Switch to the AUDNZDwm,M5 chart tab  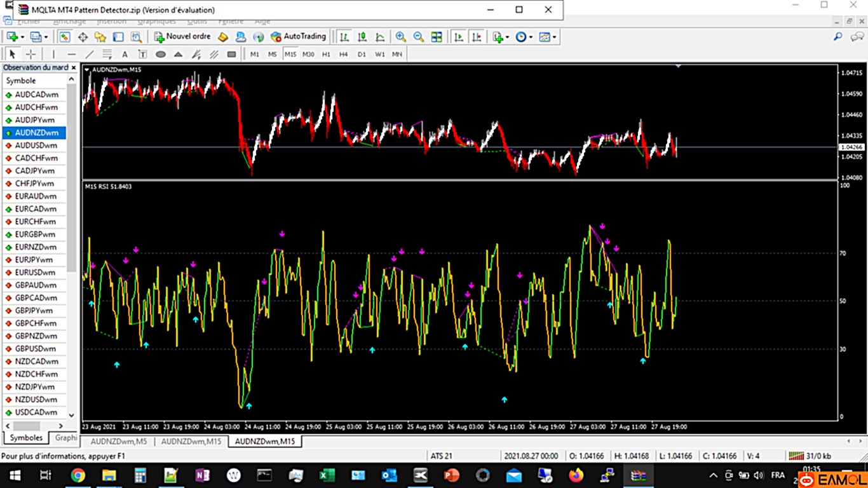[119, 441]
